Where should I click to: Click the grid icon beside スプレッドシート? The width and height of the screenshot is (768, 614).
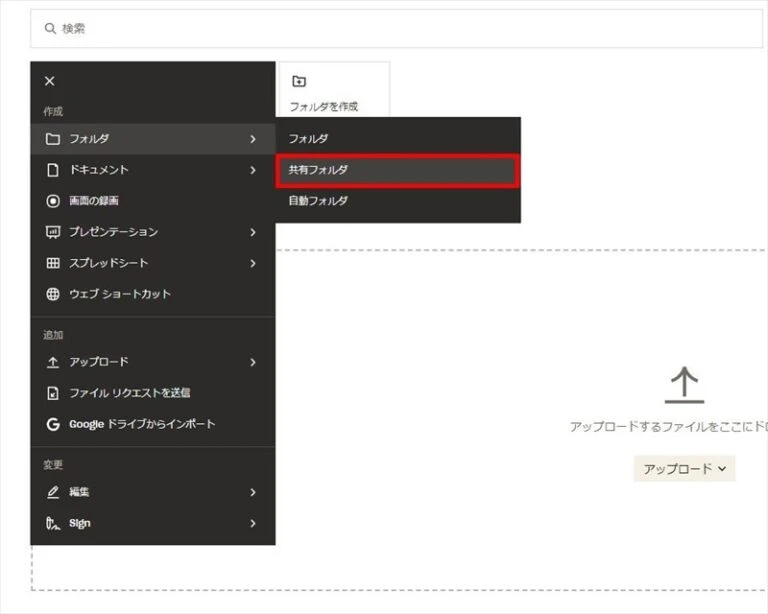coord(52,263)
